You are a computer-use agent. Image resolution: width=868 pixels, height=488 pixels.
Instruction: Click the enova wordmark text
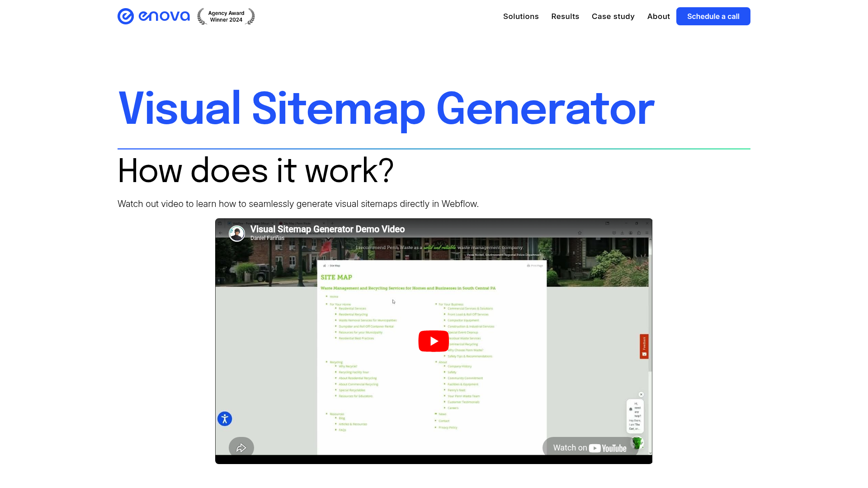point(164,16)
